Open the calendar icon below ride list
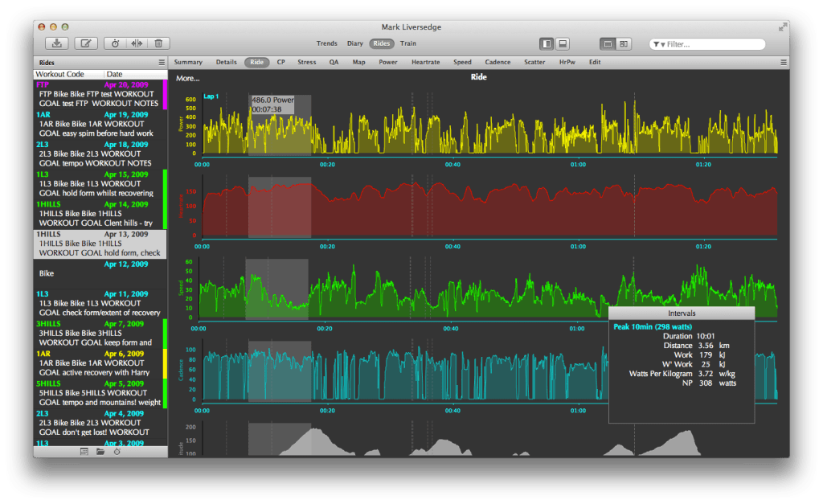Screen dimensions: 823x504 coord(84,452)
